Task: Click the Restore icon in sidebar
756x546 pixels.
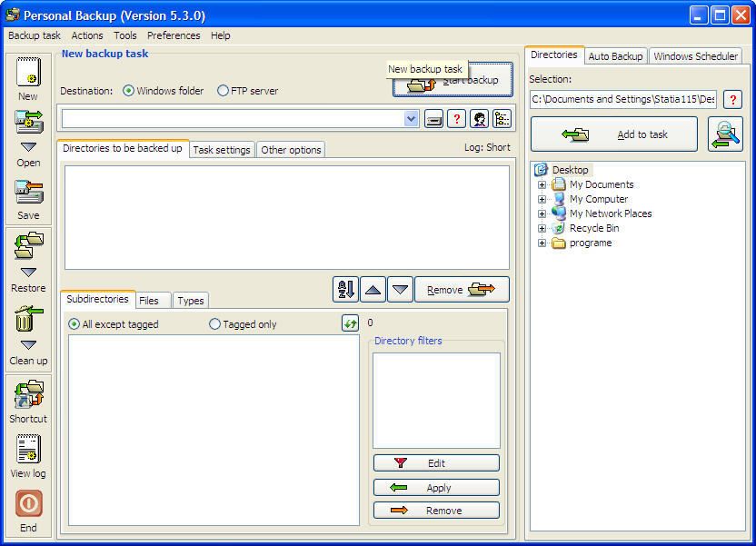Action: (x=28, y=245)
